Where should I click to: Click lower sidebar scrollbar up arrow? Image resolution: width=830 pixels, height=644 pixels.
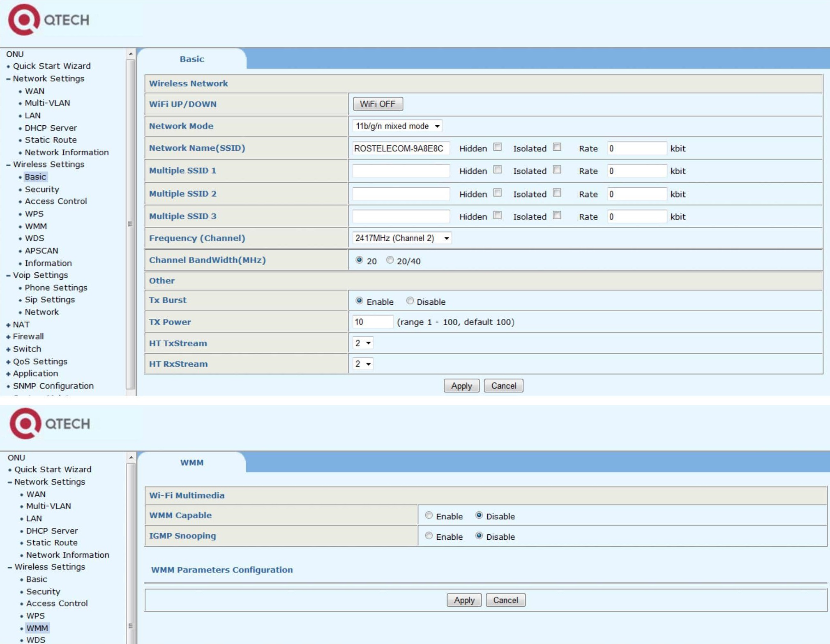[131, 457]
